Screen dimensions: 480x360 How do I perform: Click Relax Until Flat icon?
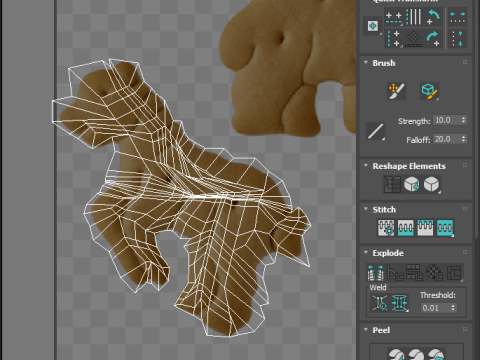pyautogui.click(x=412, y=184)
